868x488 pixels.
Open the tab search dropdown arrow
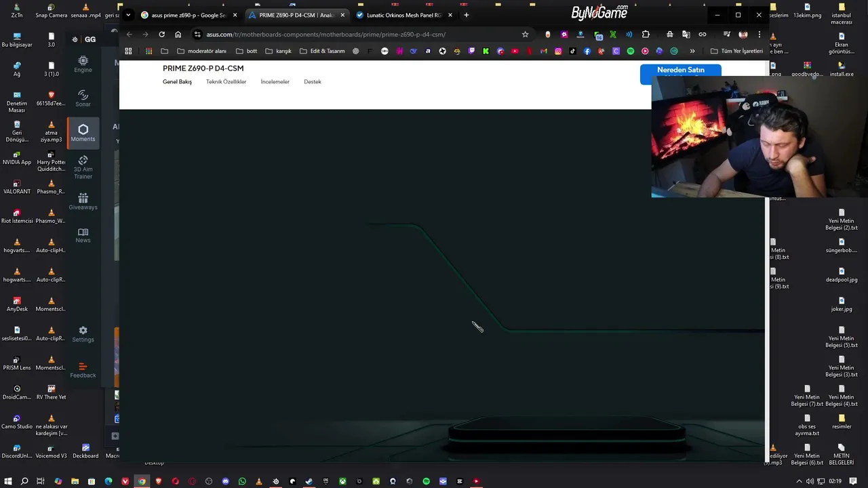pos(128,15)
